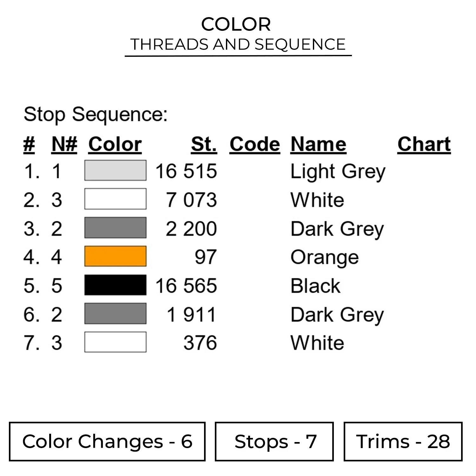
Task: Select the St. column header
Action: tap(204, 145)
